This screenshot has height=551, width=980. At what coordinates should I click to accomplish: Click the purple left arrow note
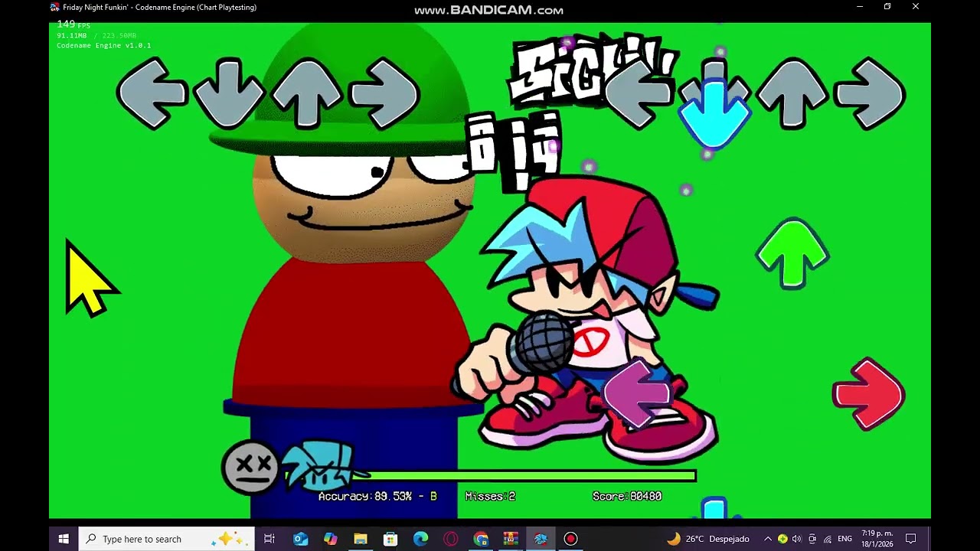pyautogui.click(x=638, y=394)
